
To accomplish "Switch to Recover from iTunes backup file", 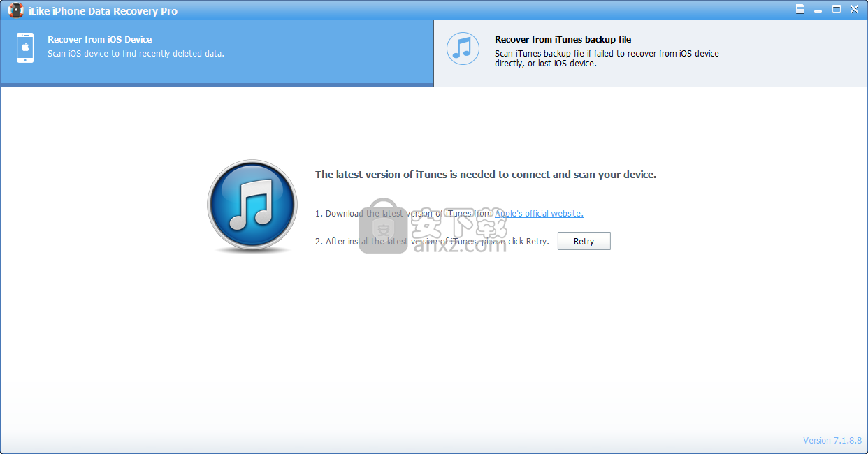I will click(x=651, y=53).
